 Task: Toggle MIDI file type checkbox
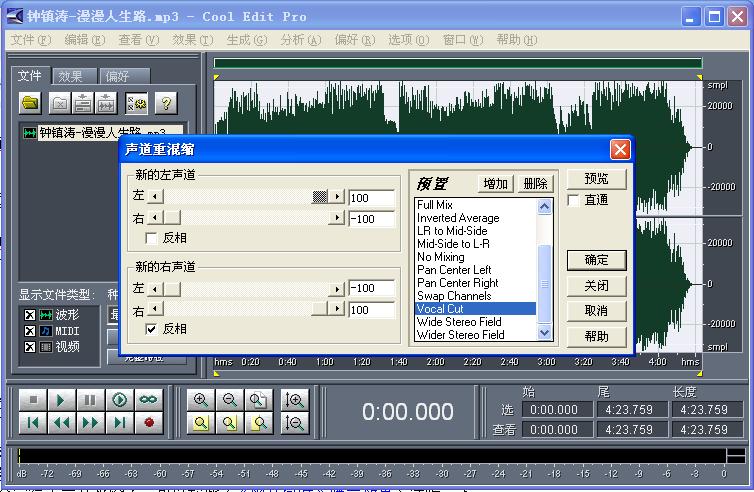pyautogui.click(x=30, y=331)
